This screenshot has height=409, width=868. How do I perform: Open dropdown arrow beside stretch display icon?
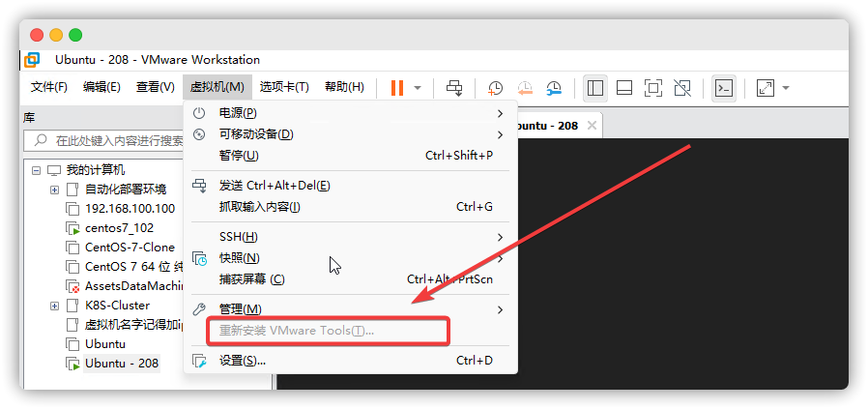tap(785, 87)
